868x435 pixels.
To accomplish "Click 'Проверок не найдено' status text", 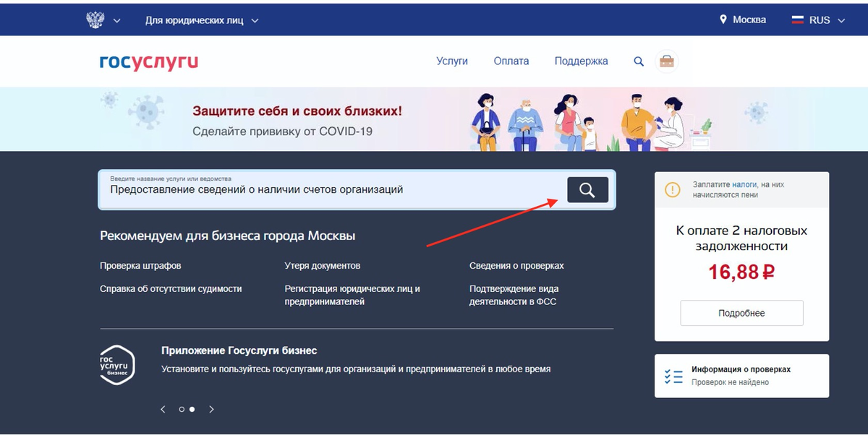I will 730,382.
